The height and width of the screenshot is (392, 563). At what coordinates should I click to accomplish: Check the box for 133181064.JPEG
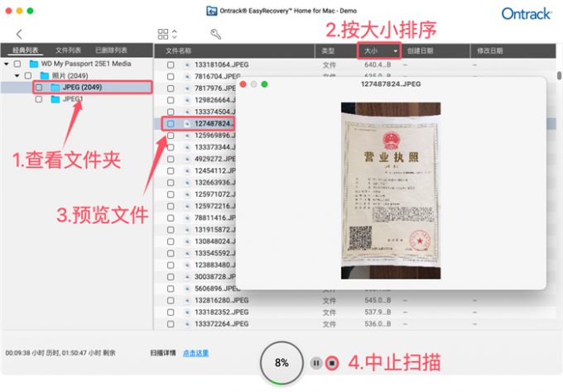tap(171, 65)
